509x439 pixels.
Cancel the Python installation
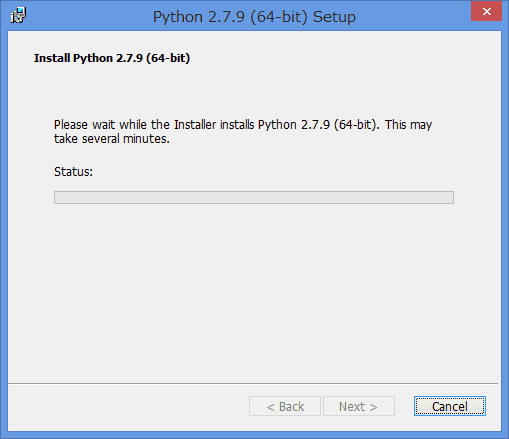[450, 406]
